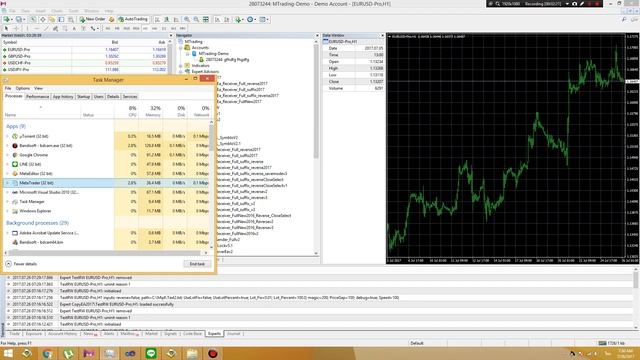
Task: Set chart timeframe to H4
Action: tap(154, 29)
